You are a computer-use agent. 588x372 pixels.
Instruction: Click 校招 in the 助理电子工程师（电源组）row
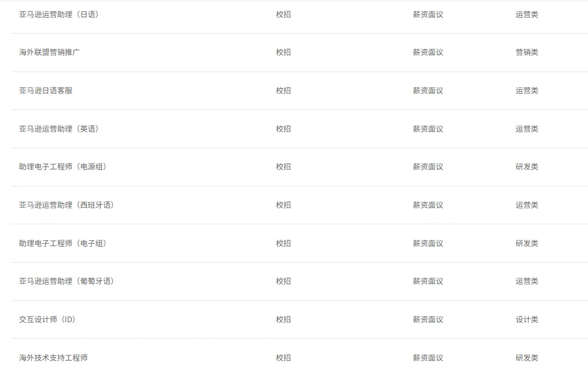click(x=283, y=167)
